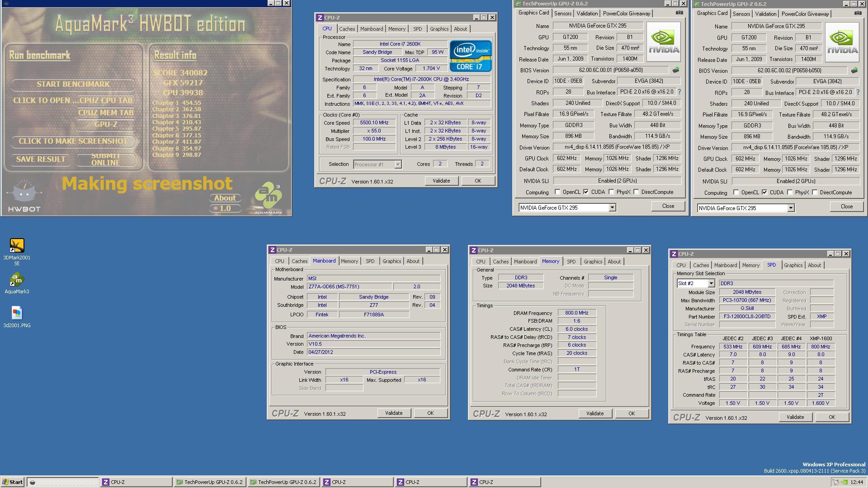Image resolution: width=868 pixels, height=488 pixels.
Task: Click DRAM Frequency 800.0 MHz field
Action: pyautogui.click(x=576, y=313)
